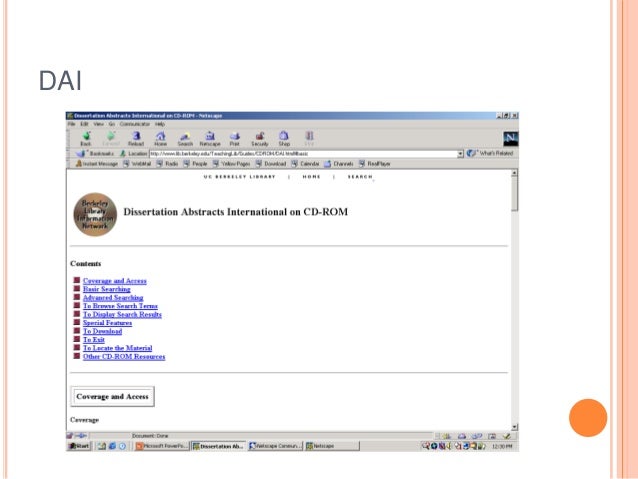638x479 pixels.
Task: Follow the To Display Search Results link
Action: (122, 314)
